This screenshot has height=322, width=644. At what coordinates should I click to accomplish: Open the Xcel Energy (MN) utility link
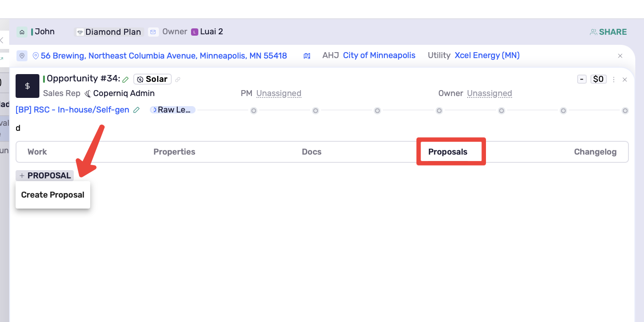coord(487,56)
